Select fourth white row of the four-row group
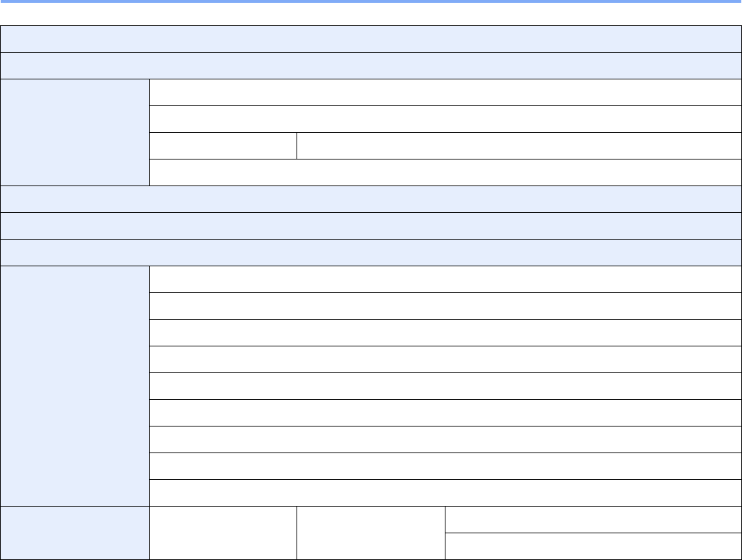This screenshot has height=560, width=742. 445,172
